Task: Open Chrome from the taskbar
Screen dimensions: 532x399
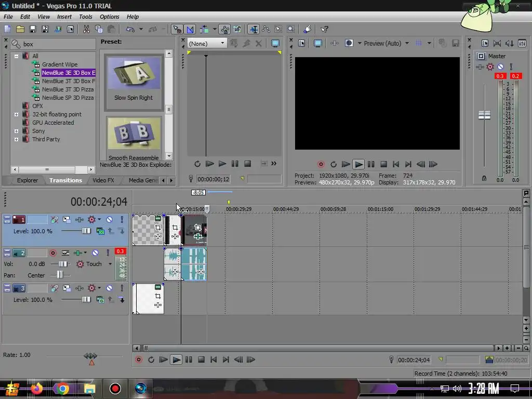Action: 62,388
